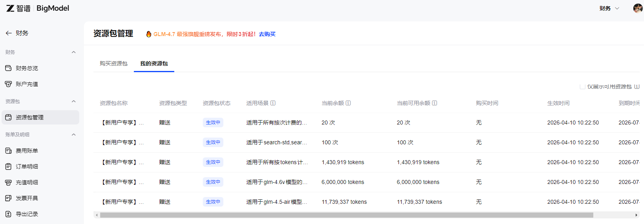Click the horizontal table scrollbar thumb
The width and height of the screenshot is (644, 224).
pyautogui.click(x=347, y=215)
